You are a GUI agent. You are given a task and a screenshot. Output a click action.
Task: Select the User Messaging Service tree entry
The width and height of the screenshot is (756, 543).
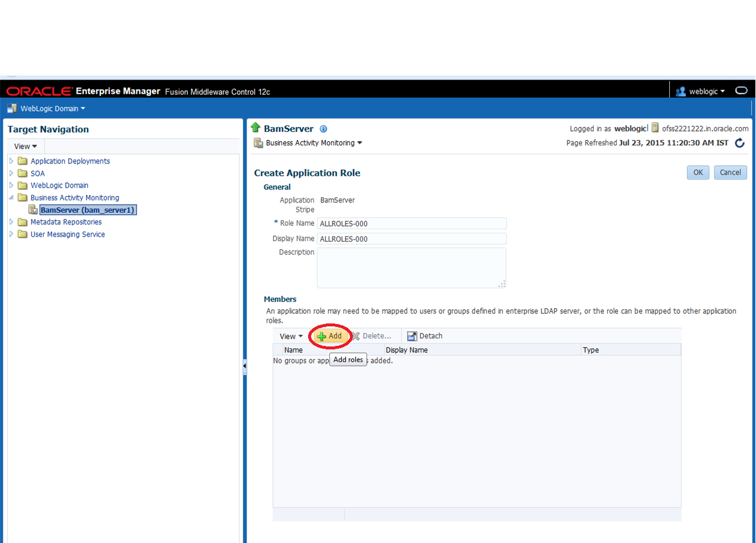[68, 234]
